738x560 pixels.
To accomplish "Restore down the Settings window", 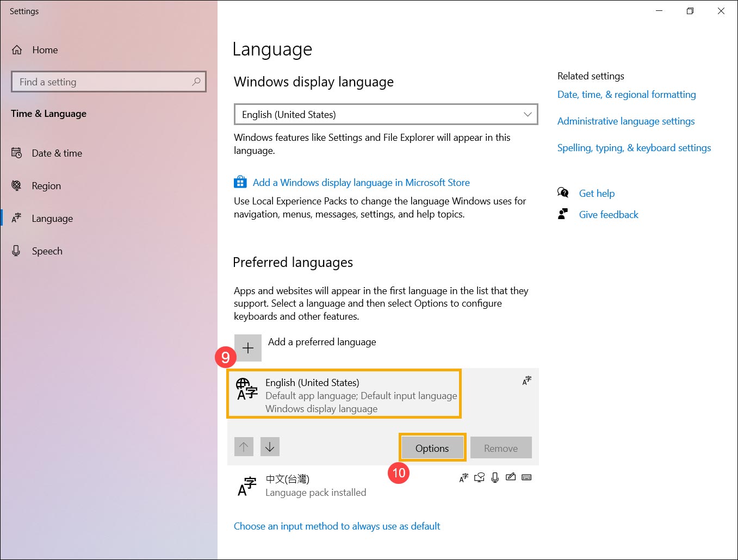I will coord(690,11).
